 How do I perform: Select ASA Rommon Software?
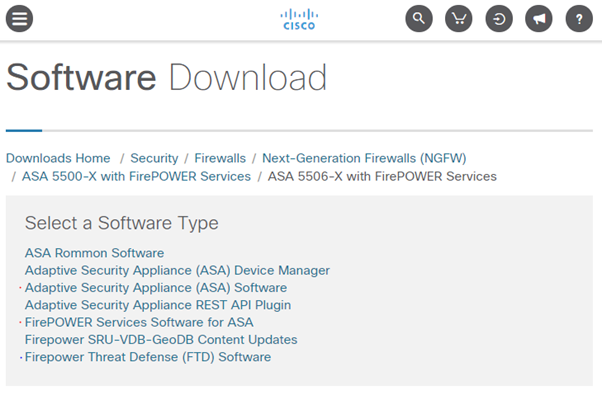[94, 253]
